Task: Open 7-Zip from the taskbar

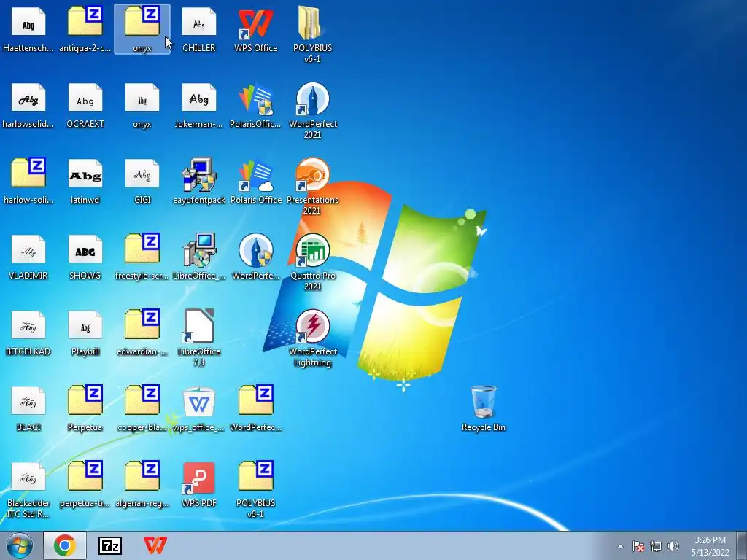Action: (x=110, y=545)
